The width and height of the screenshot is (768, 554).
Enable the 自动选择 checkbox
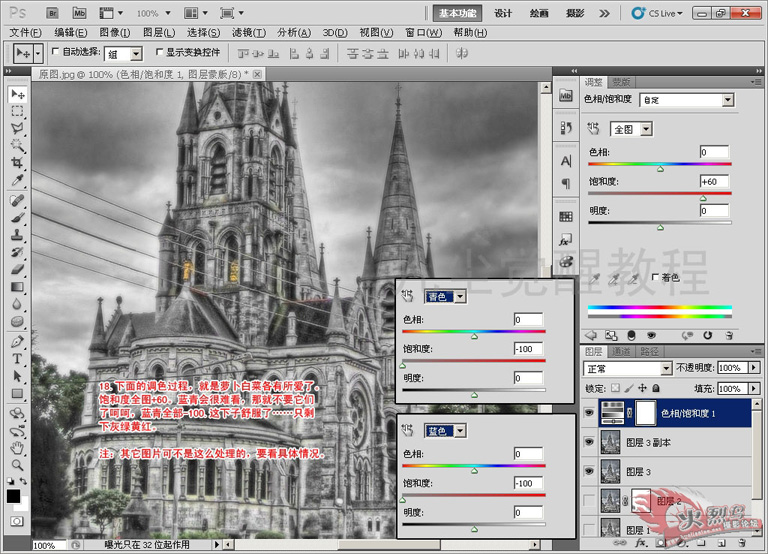[x=55, y=51]
